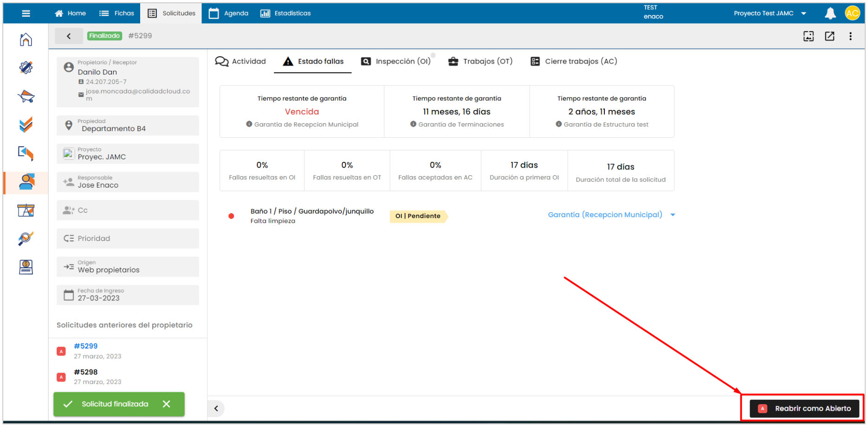Open the gear-wrench sidebar icon
This screenshot has width=868, height=427.
point(26,68)
